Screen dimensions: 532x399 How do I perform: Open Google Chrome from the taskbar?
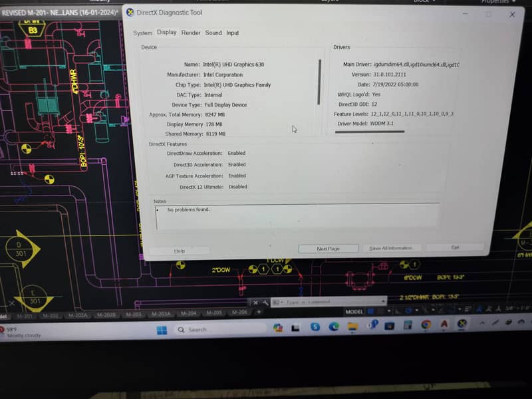click(x=426, y=325)
